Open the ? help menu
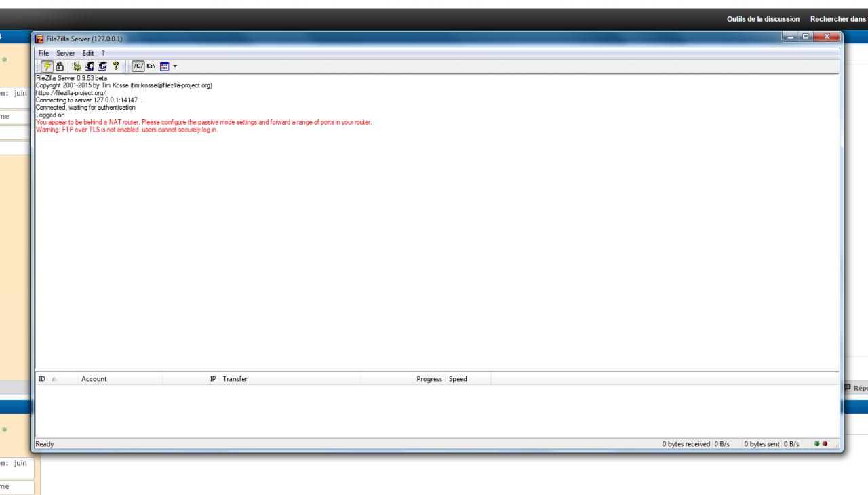 103,53
